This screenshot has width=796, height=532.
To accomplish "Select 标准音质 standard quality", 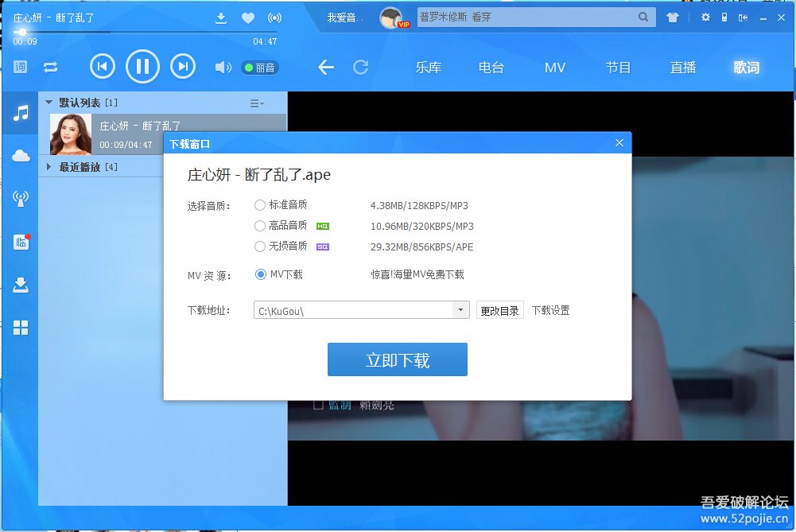I will click(x=260, y=205).
